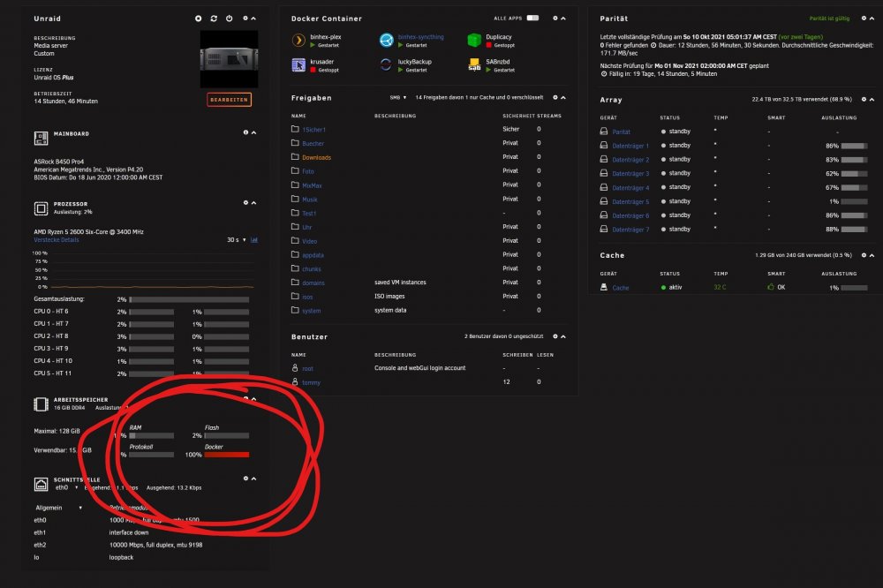Open the Datenträger 7 link

tap(630, 230)
